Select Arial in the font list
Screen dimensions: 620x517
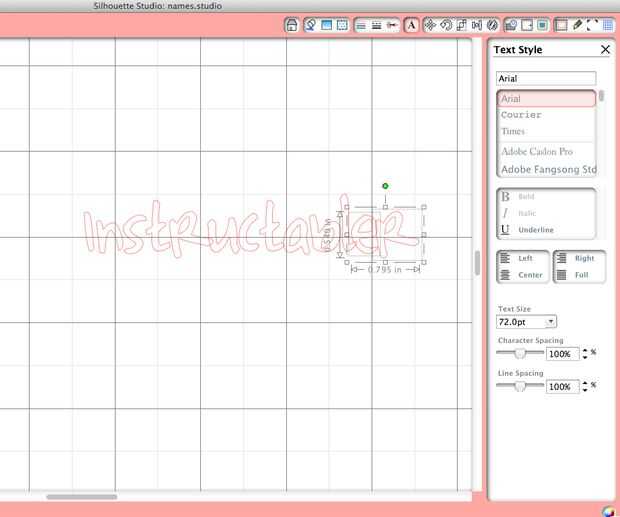coord(546,98)
